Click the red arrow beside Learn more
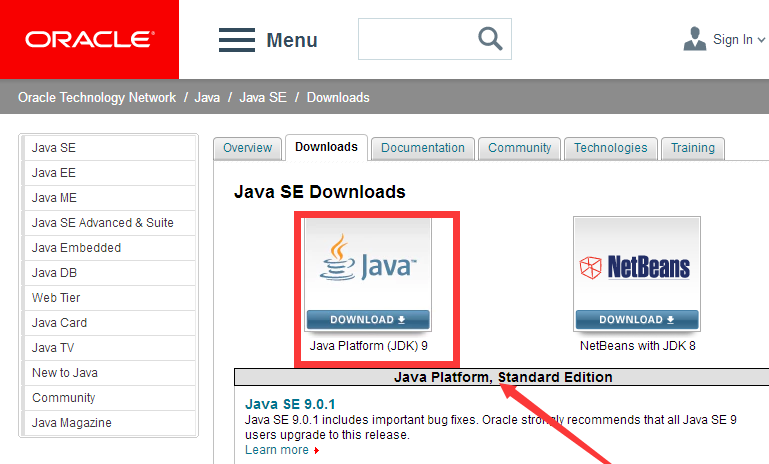 [x=317, y=450]
